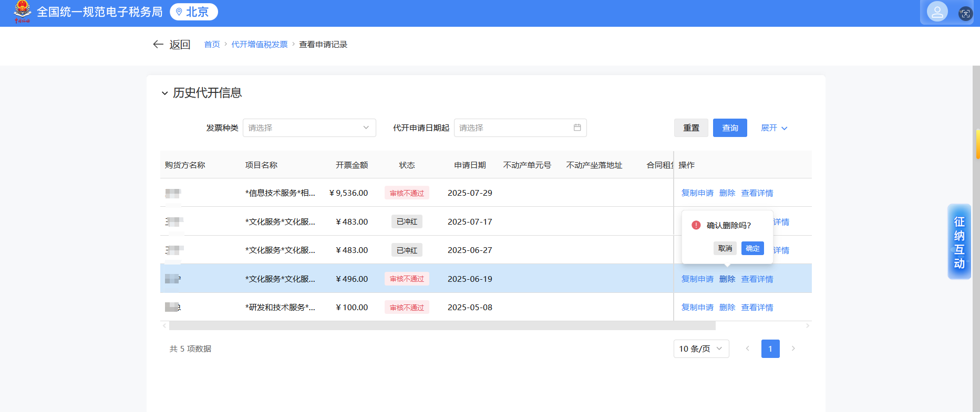This screenshot has width=980, height=412.
Task: Click 复制申请 for the ¥496.00 row
Action: pos(697,279)
